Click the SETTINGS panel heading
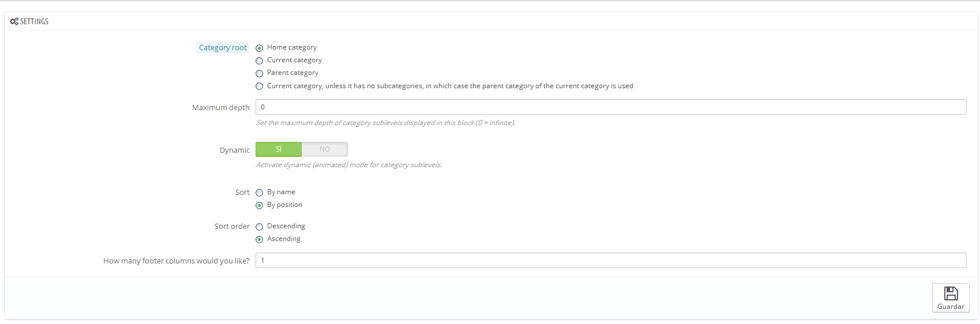Image resolution: width=980 pixels, height=324 pixels. tap(34, 21)
